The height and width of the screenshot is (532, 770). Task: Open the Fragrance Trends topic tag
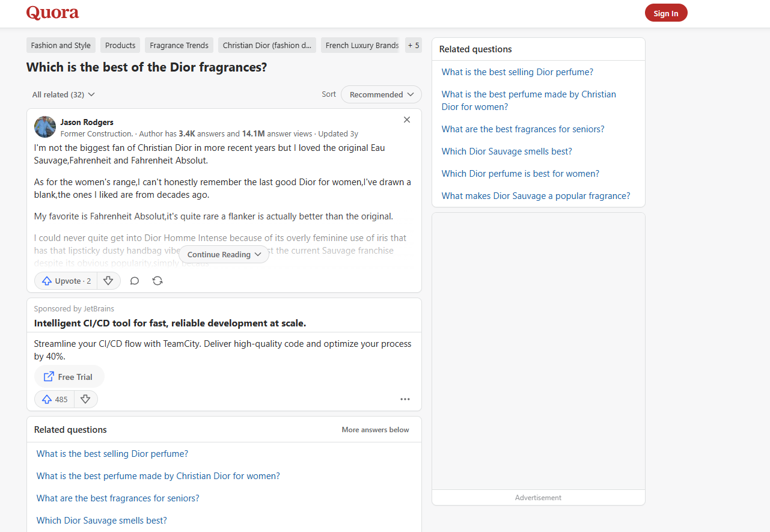tap(179, 45)
